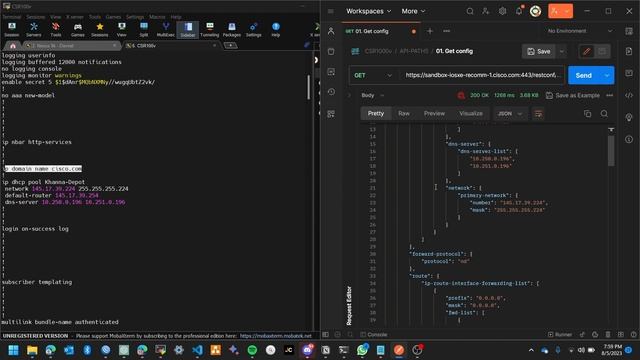Open a new Postman request tab

click(429, 31)
